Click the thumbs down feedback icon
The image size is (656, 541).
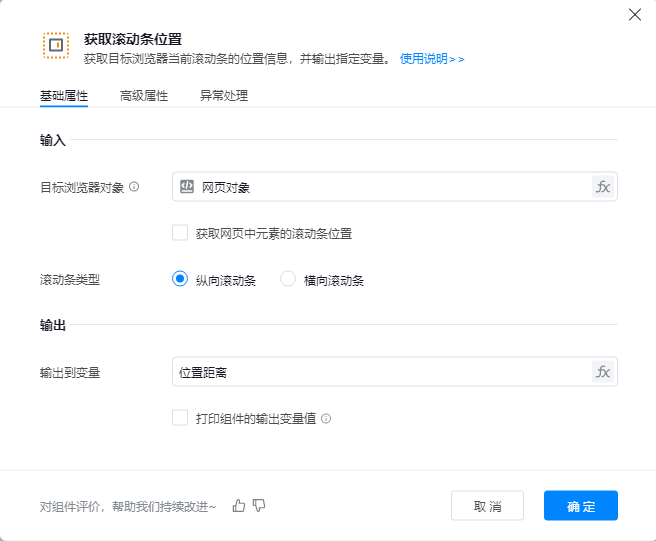click(259, 506)
